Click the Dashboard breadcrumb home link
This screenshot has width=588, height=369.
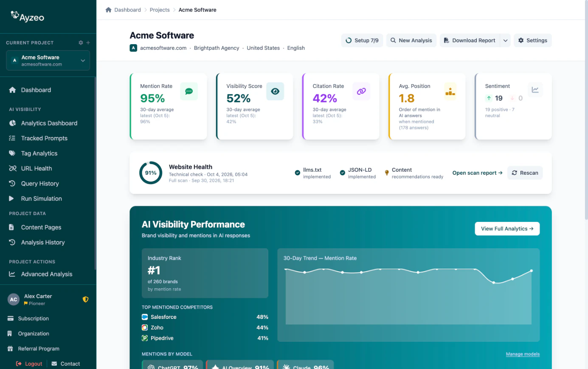pyautogui.click(x=123, y=10)
